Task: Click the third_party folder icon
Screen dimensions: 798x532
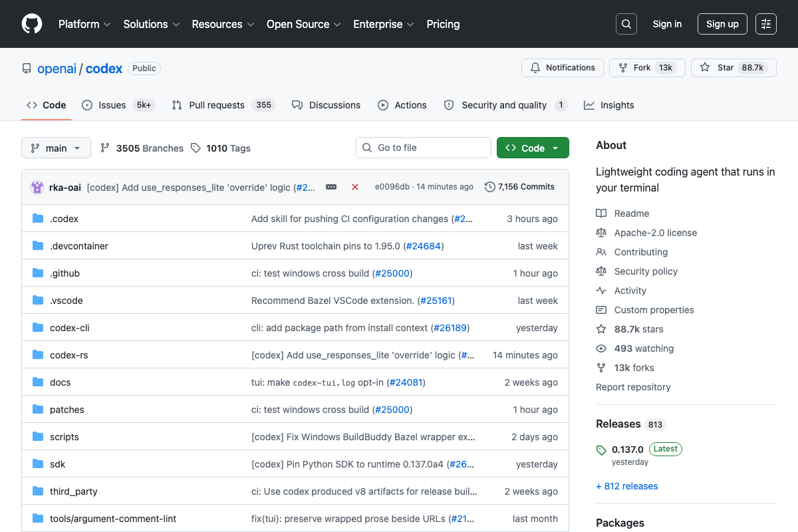Action: pos(38,491)
